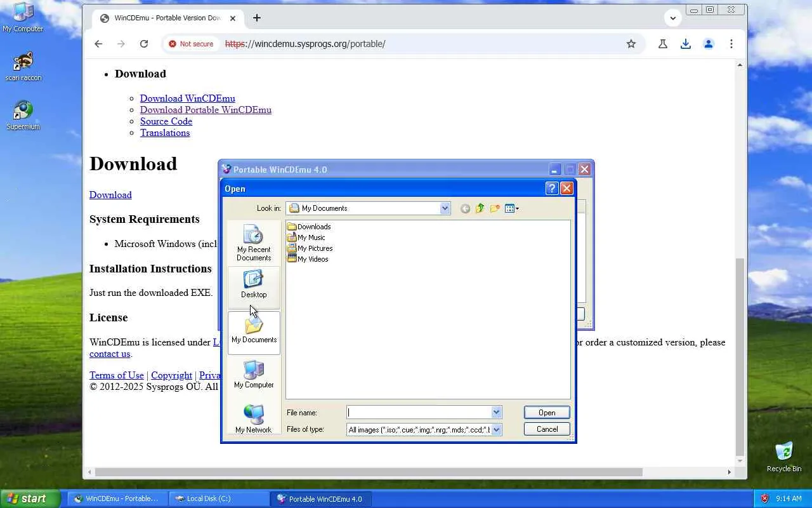Close the WinCDEmu browser tab
Image resolution: width=812 pixels, height=508 pixels.
click(233, 18)
